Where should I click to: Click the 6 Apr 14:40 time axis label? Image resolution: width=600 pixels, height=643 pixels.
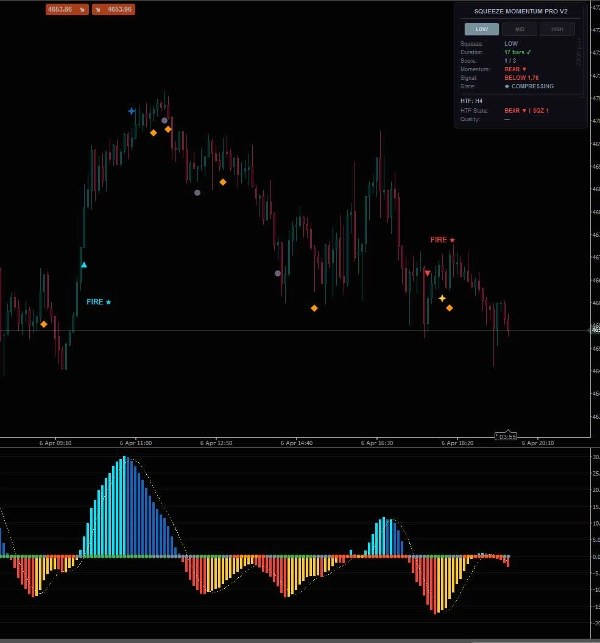(x=297, y=442)
